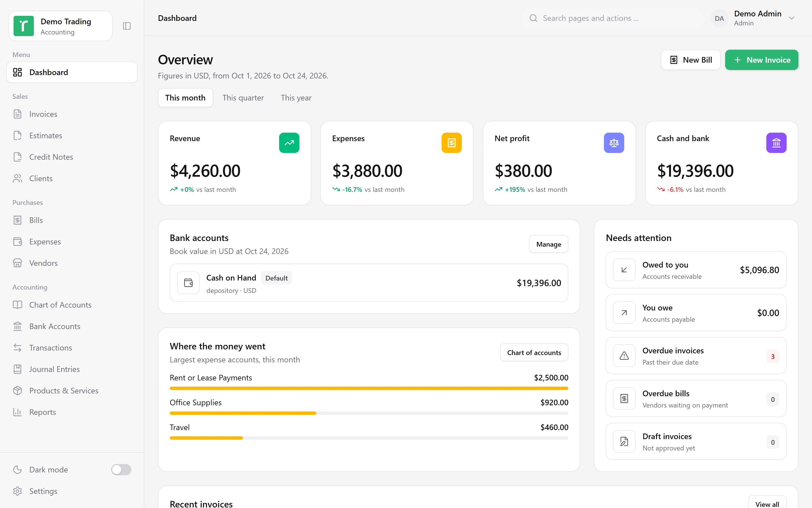Select the This month tab

185,98
